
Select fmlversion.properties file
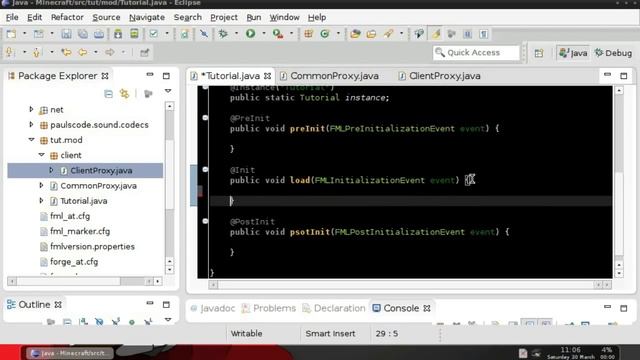[x=92, y=247]
